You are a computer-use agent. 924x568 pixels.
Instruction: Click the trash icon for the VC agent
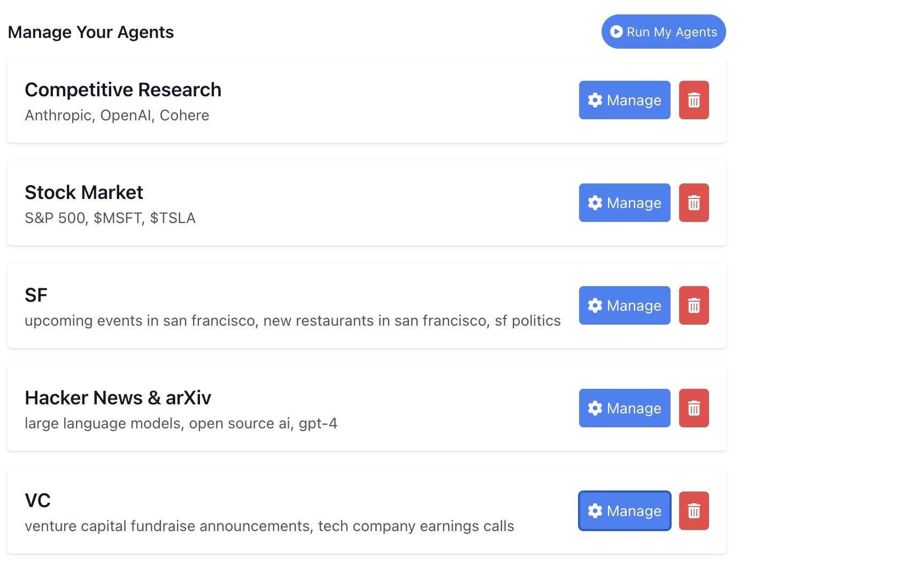[694, 511]
